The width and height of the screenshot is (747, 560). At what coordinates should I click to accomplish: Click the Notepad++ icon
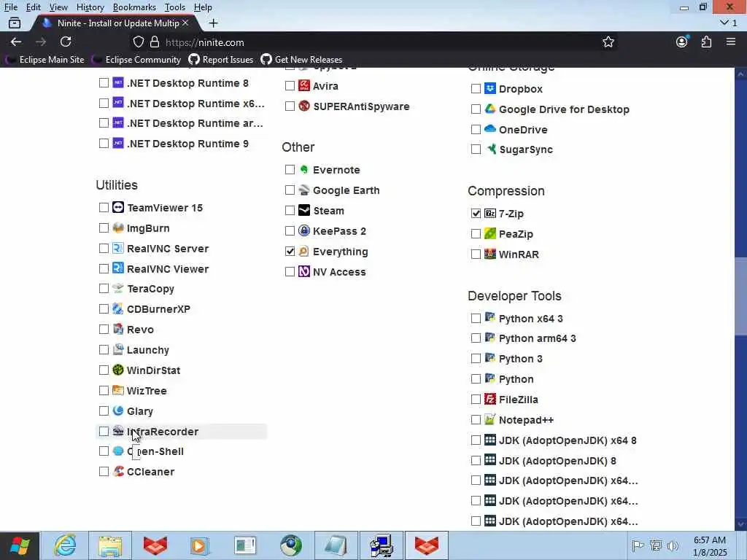point(489,419)
